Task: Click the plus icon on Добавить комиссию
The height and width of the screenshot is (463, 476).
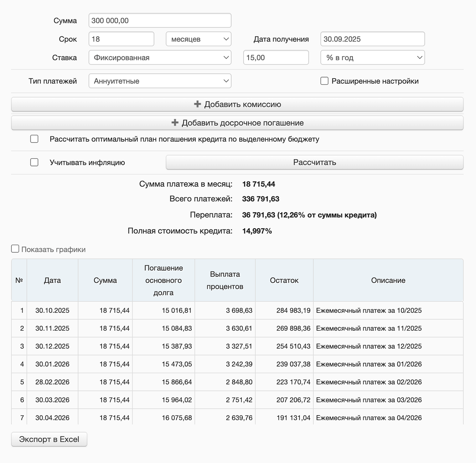Action: point(197,104)
